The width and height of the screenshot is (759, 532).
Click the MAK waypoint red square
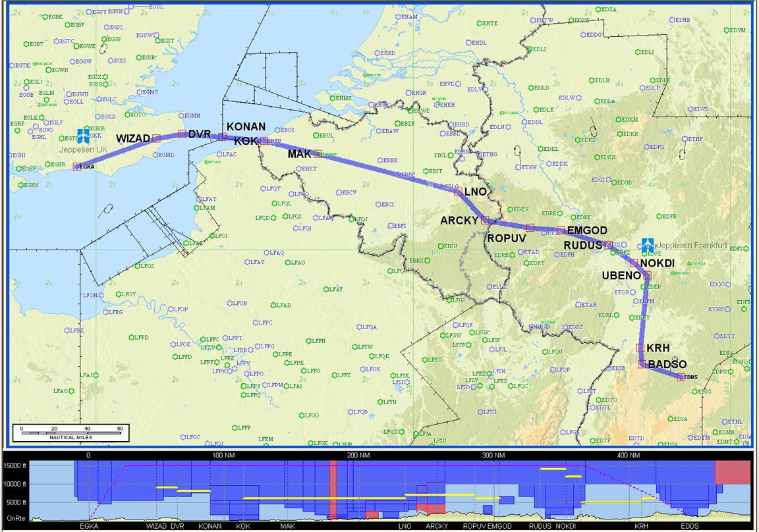tap(318, 153)
